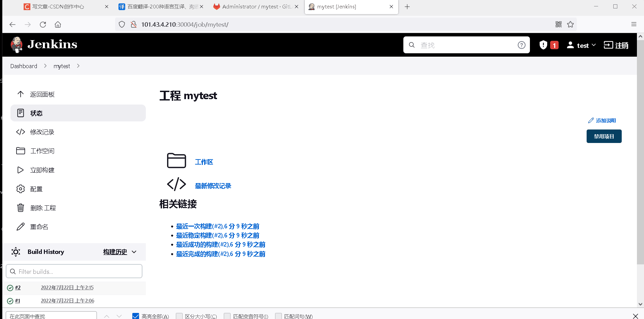644x319 pixels.
Task: Open the 最近稳定构建(#2) link
Action: pos(218,235)
